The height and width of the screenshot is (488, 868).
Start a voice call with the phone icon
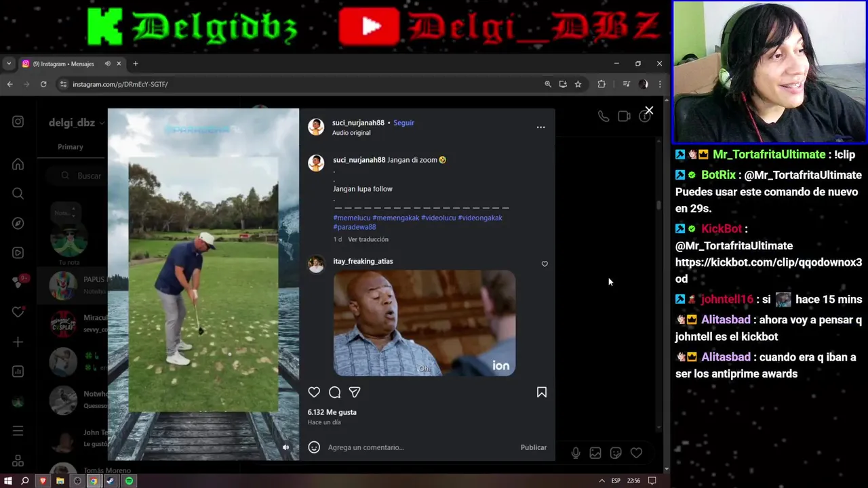click(603, 116)
